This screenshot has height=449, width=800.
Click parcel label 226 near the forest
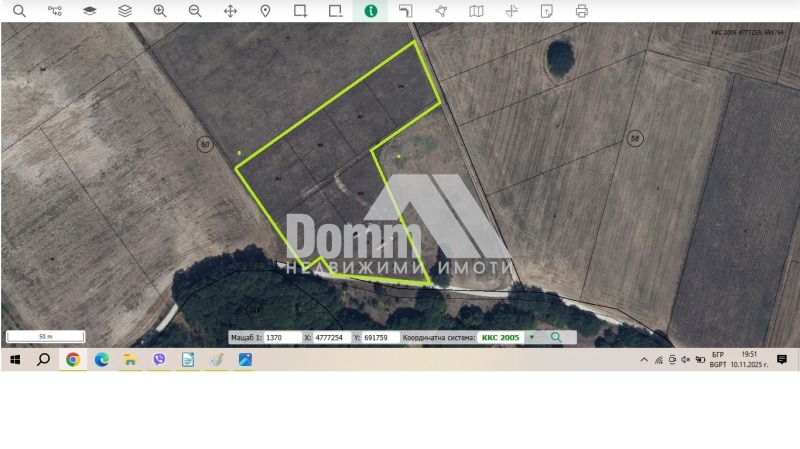(x=254, y=309)
